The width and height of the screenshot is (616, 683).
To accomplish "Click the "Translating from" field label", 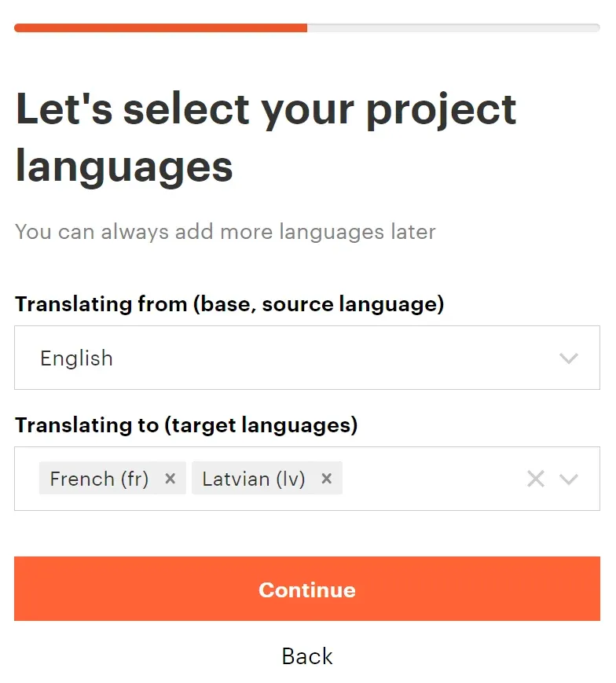I will tap(229, 304).
